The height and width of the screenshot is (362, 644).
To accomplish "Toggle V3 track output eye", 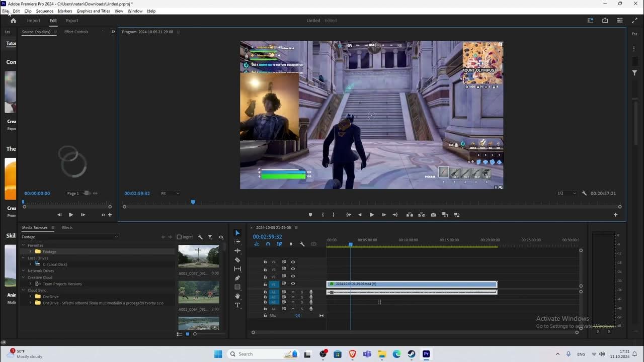I will 293,269.
